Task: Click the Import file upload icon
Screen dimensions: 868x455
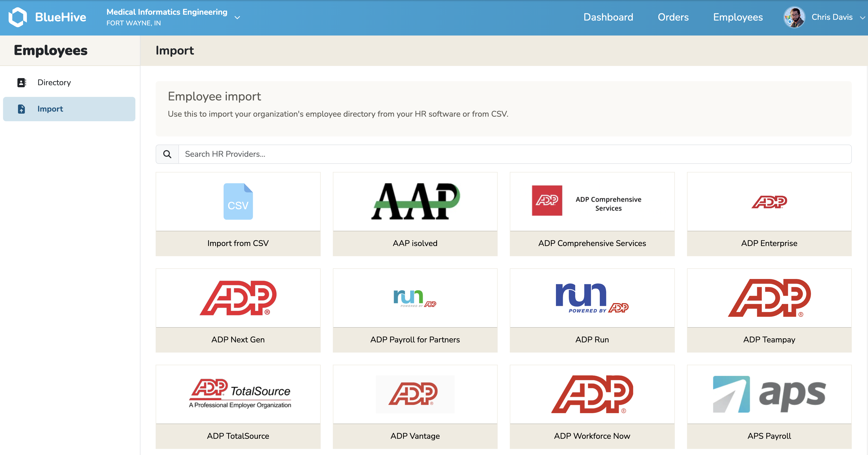Action: tap(21, 109)
